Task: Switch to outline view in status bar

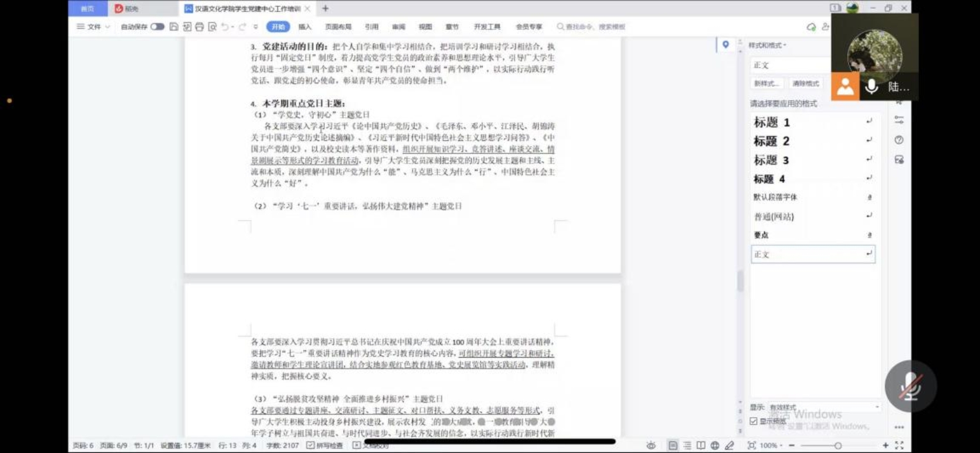Action: click(x=687, y=446)
